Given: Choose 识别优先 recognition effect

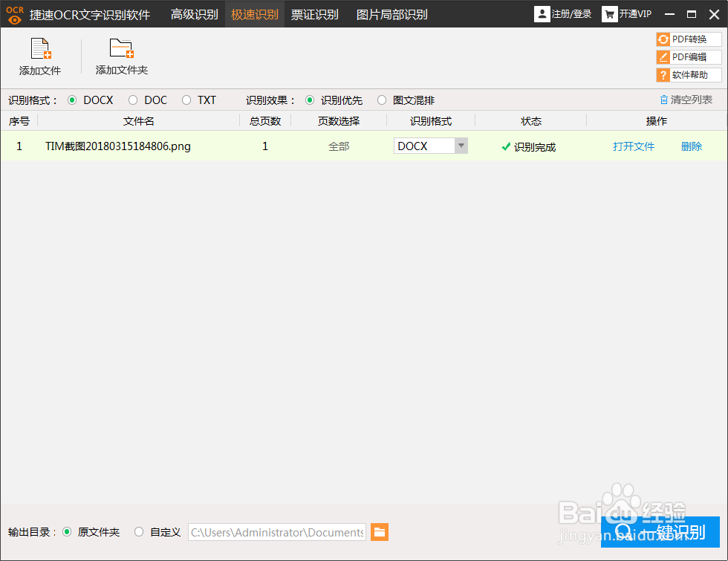Looking at the screenshot, I should 310,100.
